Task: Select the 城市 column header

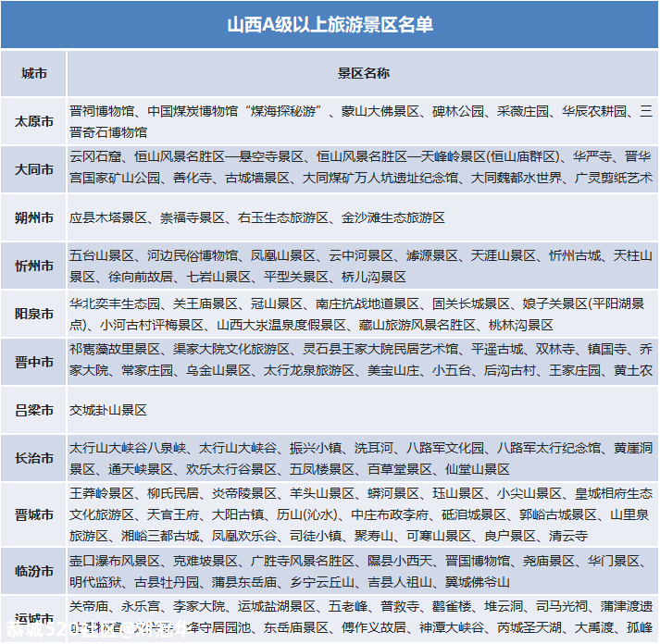Action: [x=33, y=73]
